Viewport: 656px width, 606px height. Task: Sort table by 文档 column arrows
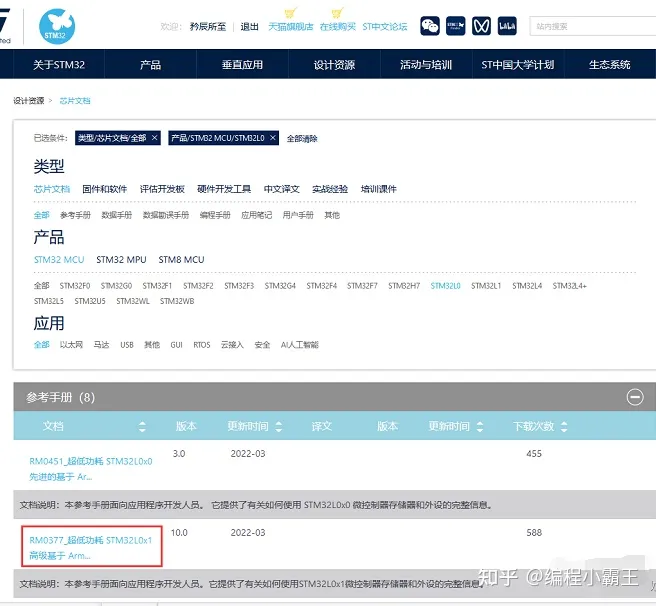click(142, 426)
